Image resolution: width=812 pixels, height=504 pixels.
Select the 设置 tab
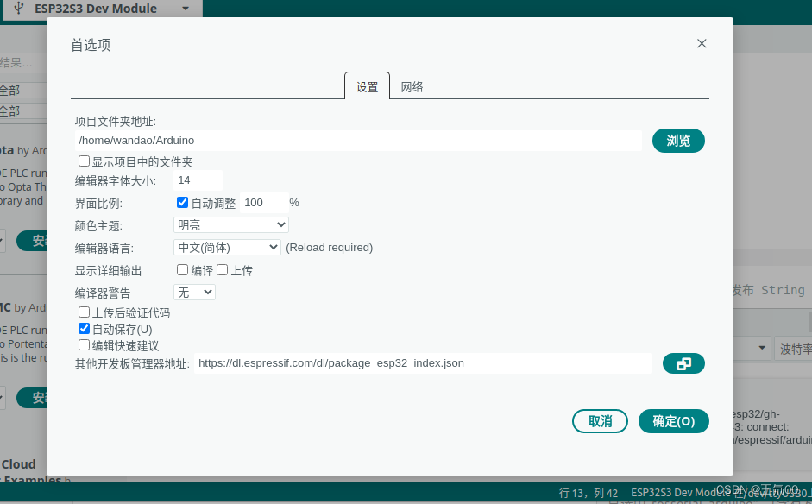[367, 86]
